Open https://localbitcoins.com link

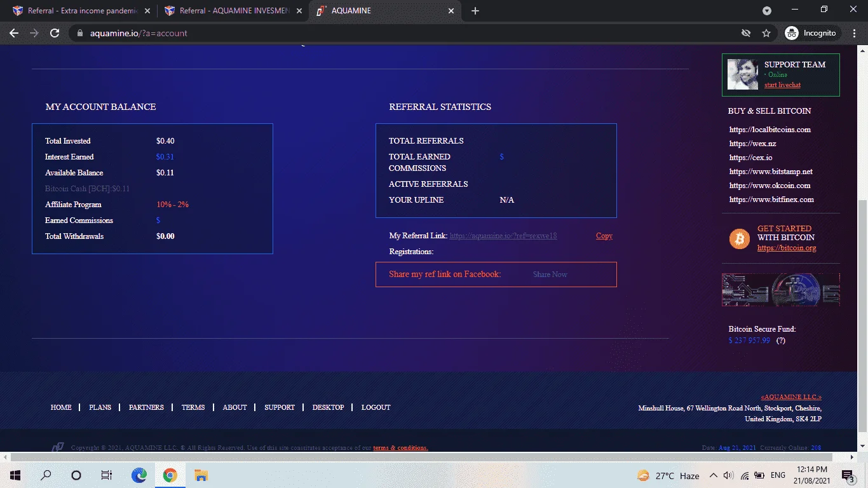[770, 130]
